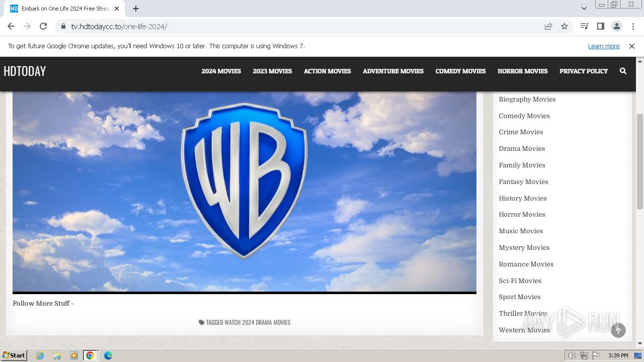This screenshot has height=362, width=644.
Task: Open the Watch 2024 Drama Movies tag
Action: (x=257, y=322)
